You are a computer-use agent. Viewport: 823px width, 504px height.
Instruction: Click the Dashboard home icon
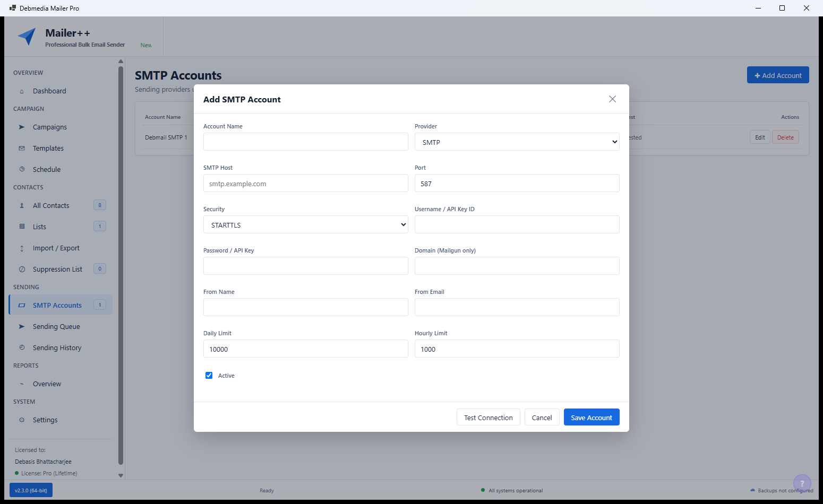(22, 91)
